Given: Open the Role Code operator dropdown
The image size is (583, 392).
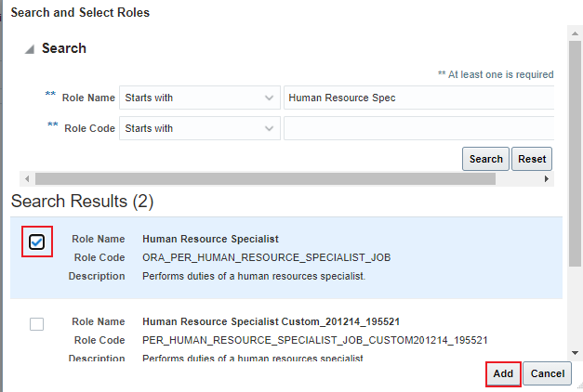Looking at the screenshot, I should (x=199, y=128).
